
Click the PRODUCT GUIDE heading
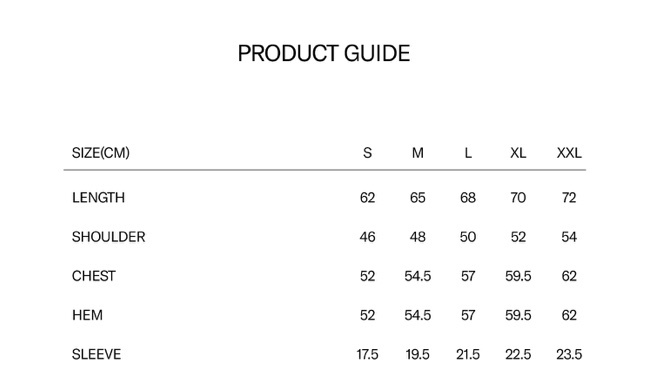tap(324, 54)
